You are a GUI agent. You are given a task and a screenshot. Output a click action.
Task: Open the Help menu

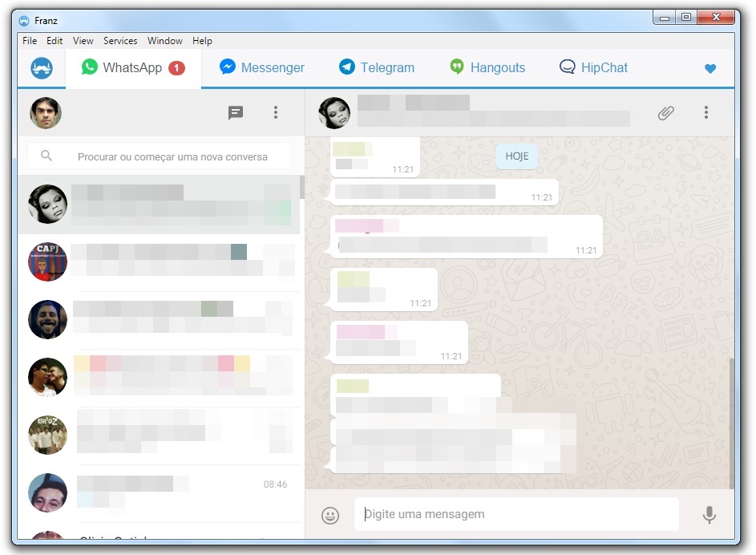tap(202, 41)
